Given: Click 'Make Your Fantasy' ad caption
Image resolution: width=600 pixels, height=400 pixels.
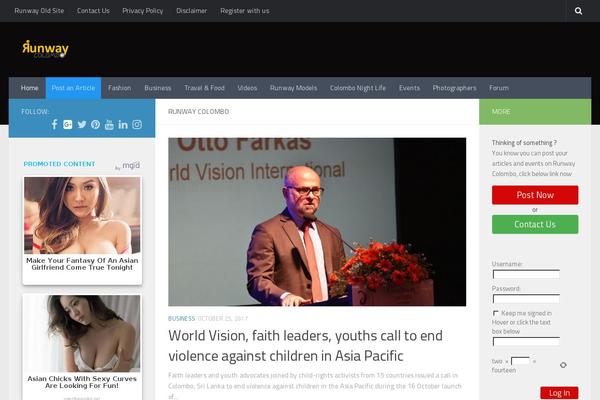Looking at the screenshot, I should [x=82, y=264].
